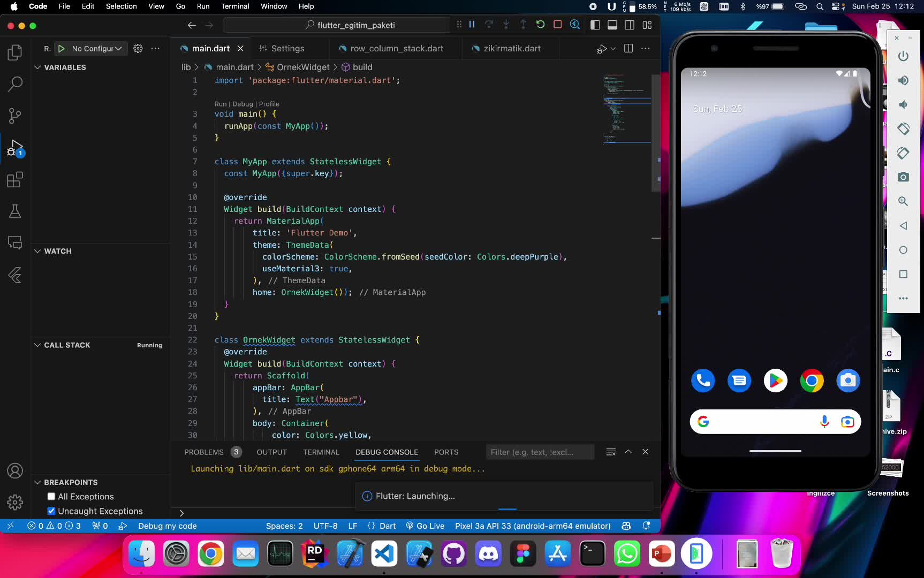This screenshot has width=924, height=578.
Task: Open the run button dropdown arrow in editor
Action: tap(613, 49)
